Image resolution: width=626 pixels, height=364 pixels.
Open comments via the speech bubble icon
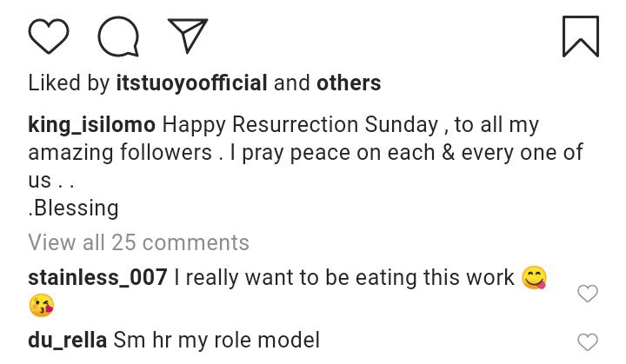tap(118, 36)
